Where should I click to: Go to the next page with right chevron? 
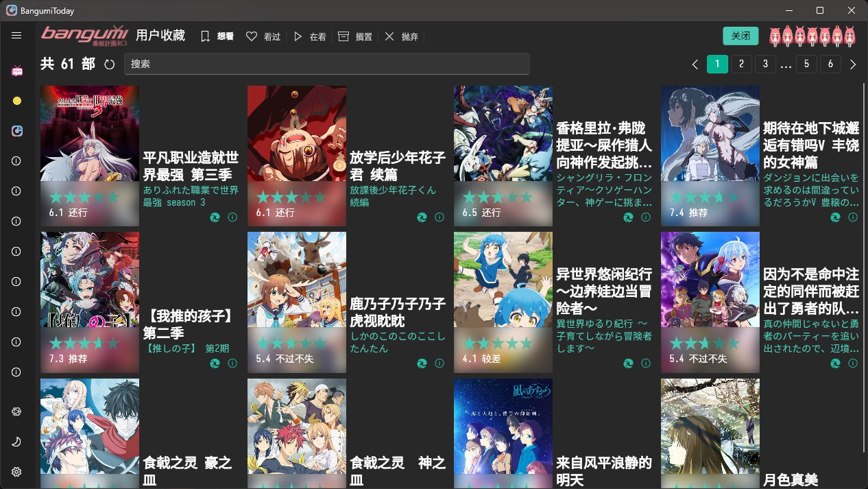853,64
